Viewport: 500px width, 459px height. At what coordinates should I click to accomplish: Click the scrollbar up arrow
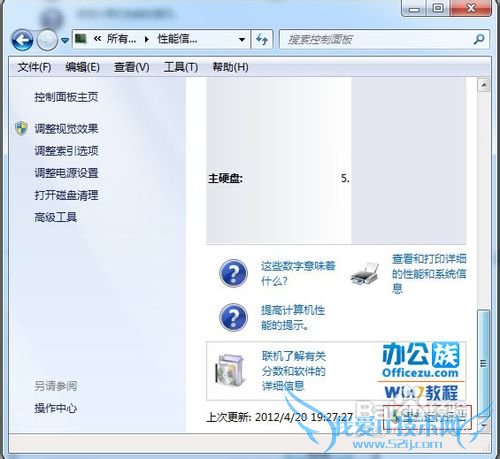coord(483,85)
